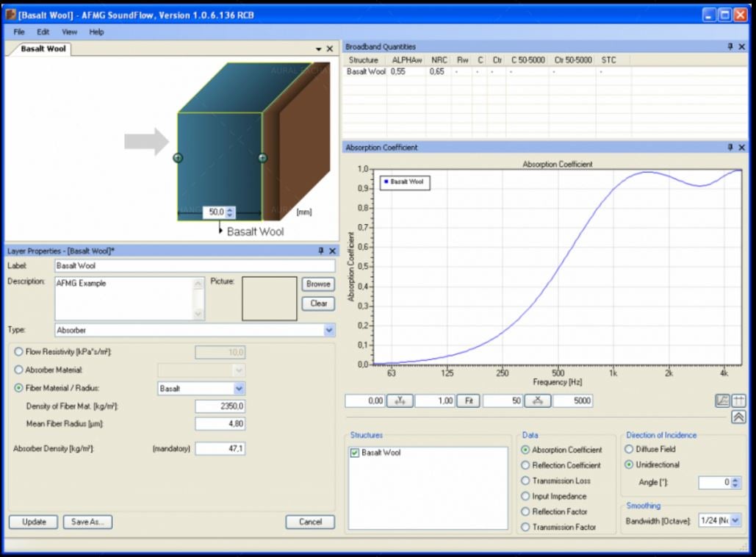Screen dimensions: 756x557
Task: Toggle the graph curve view icon
Action: click(x=723, y=400)
